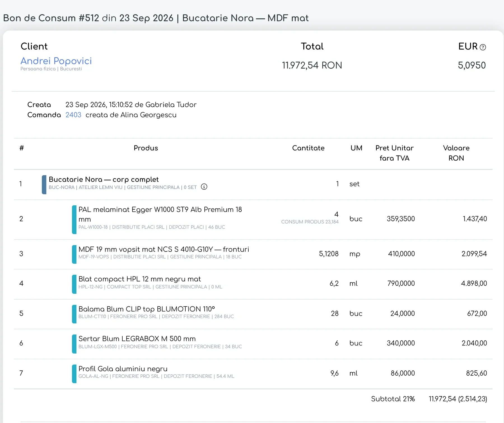Click unit price '359,3500'

pyautogui.click(x=401, y=219)
